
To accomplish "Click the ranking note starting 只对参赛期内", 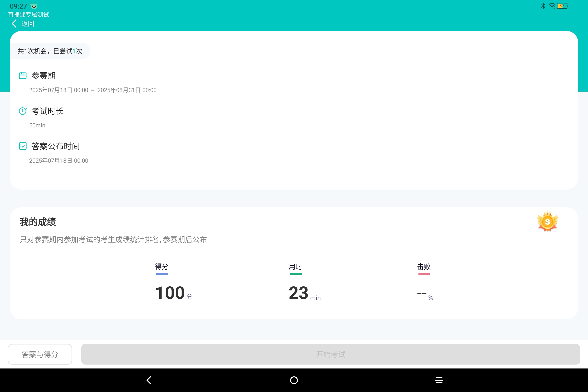I will click(x=113, y=240).
